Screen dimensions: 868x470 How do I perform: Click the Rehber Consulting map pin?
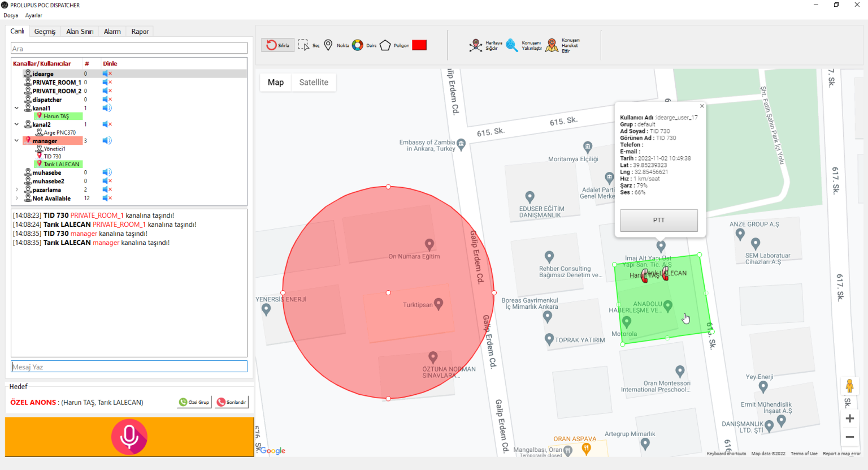[549, 257]
